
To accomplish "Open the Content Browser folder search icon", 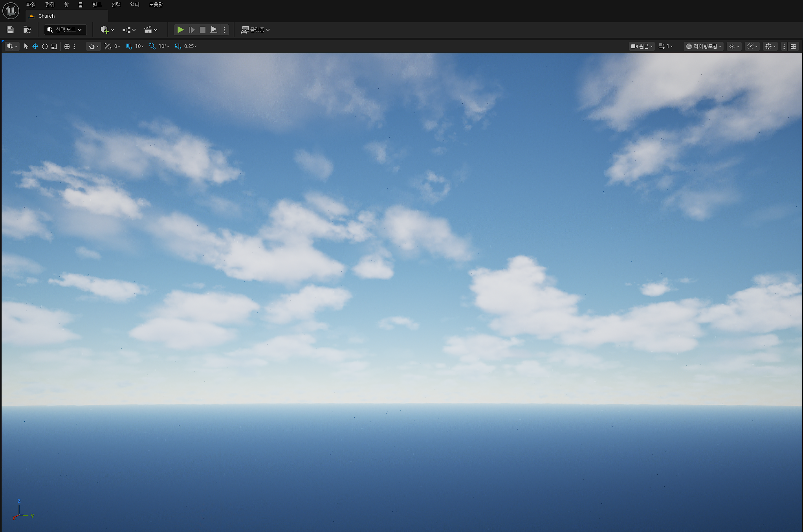I will 27,30.
